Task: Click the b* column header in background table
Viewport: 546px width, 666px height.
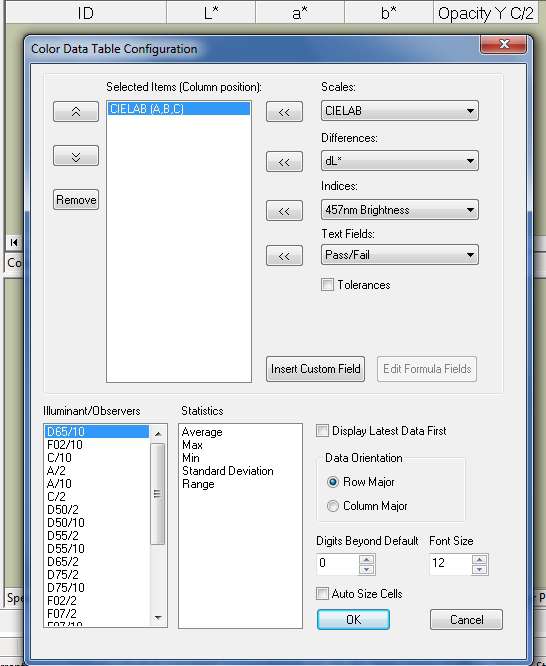Action: pyautogui.click(x=389, y=13)
